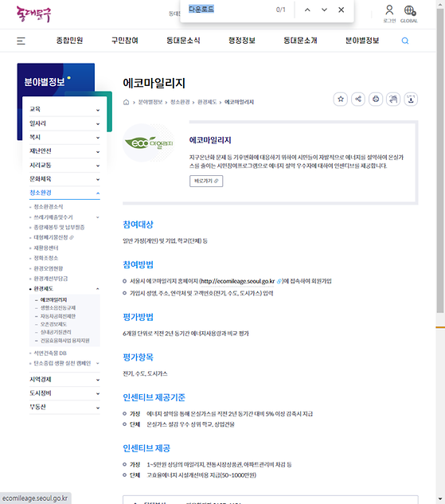Collapse the 환경제도 submenu chevron

[98, 289]
